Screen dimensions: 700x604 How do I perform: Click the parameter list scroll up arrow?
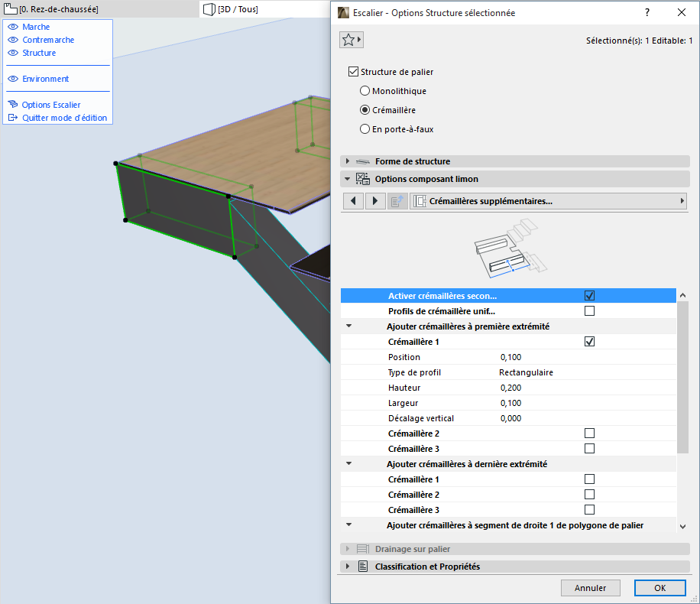[x=682, y=295]
